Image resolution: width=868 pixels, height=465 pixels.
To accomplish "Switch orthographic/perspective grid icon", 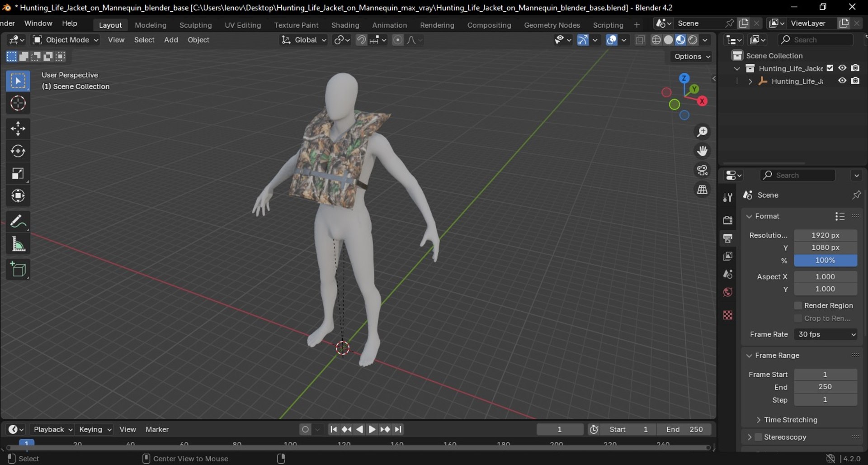I will click(x=702, y=190).
